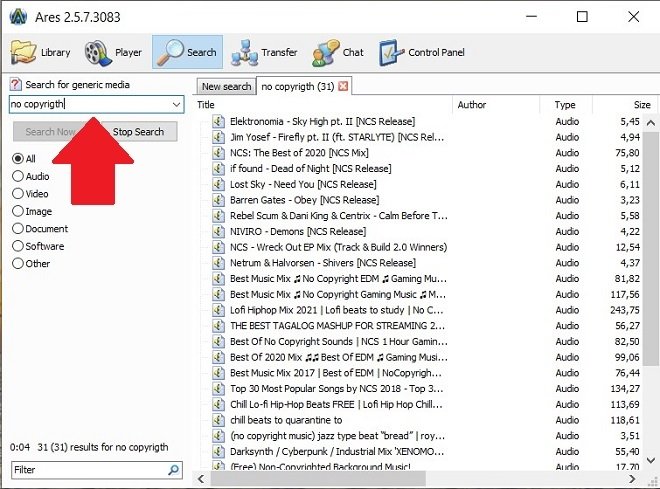Click the scroll left arrow
The height and width of the screenshot is (489, 660).
(201, 478)
